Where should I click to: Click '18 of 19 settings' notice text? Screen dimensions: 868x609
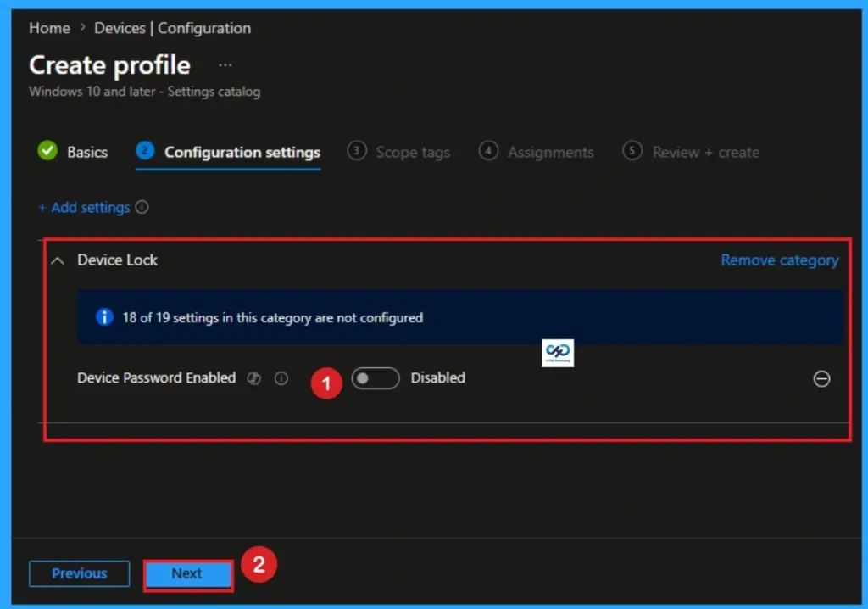click(273, 317)
